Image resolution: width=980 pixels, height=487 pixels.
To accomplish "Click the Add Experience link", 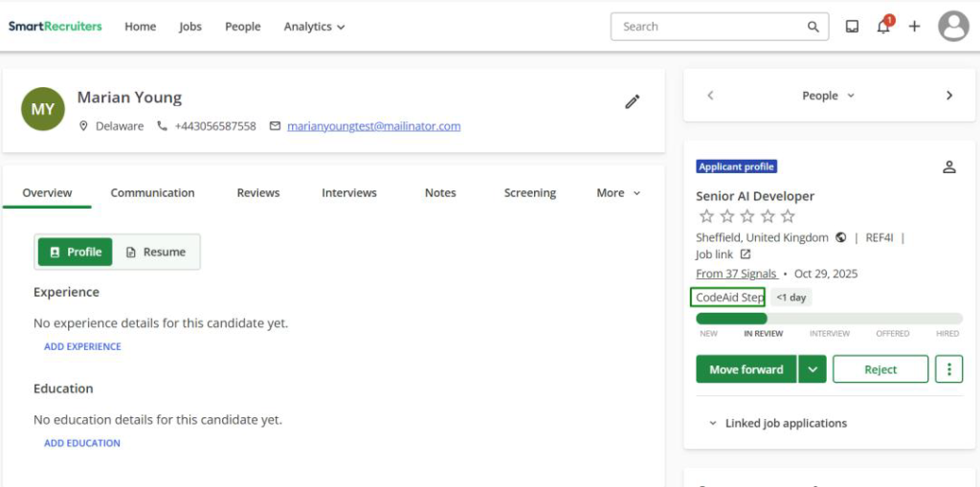I will point(82,346).
